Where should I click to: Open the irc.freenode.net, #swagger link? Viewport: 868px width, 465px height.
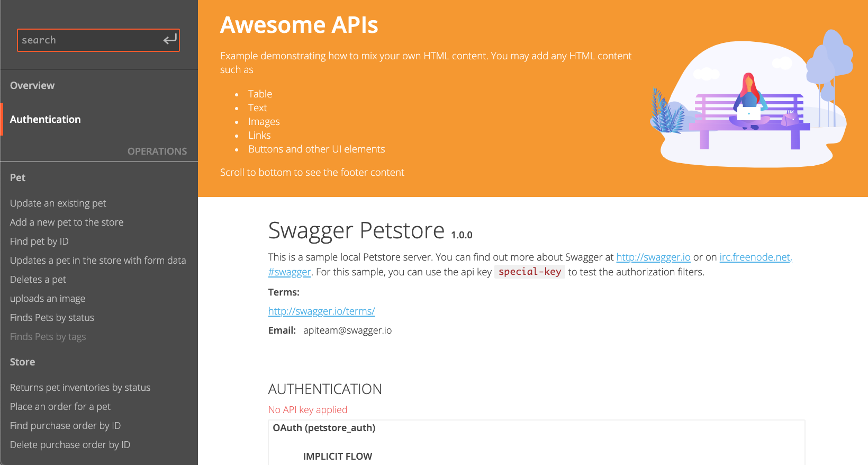(x=755, y=257)
